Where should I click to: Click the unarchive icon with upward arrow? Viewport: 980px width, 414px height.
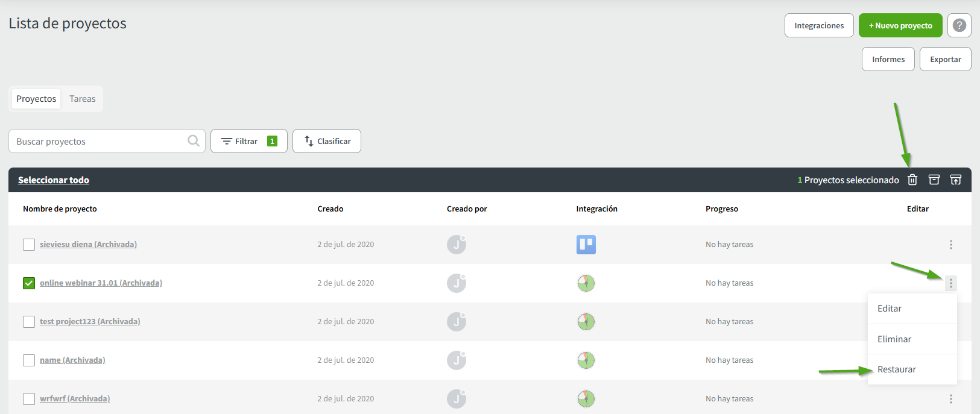956,180
